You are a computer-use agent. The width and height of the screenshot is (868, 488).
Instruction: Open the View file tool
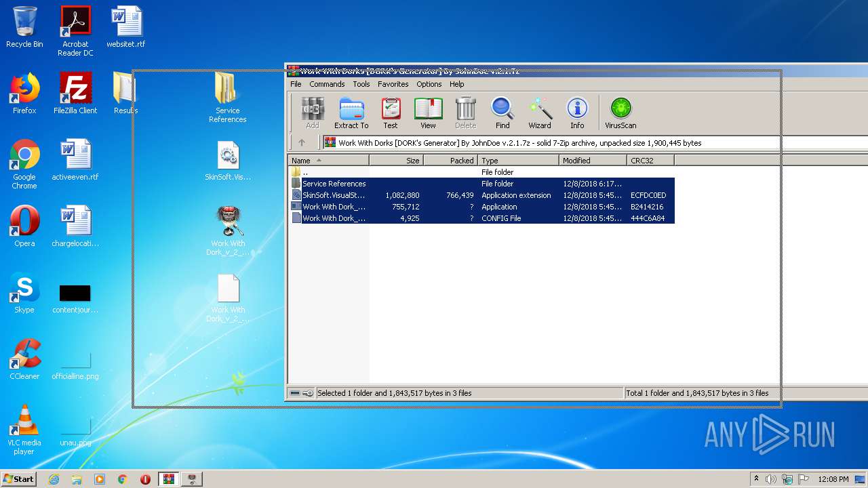428,113
